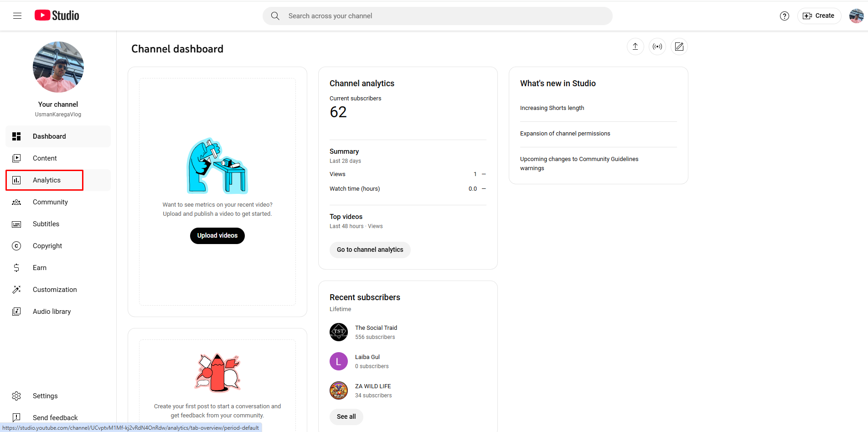Select the Subtitles sidebar icon
Viewport: 868px width, 432px height.
(16, 224)
